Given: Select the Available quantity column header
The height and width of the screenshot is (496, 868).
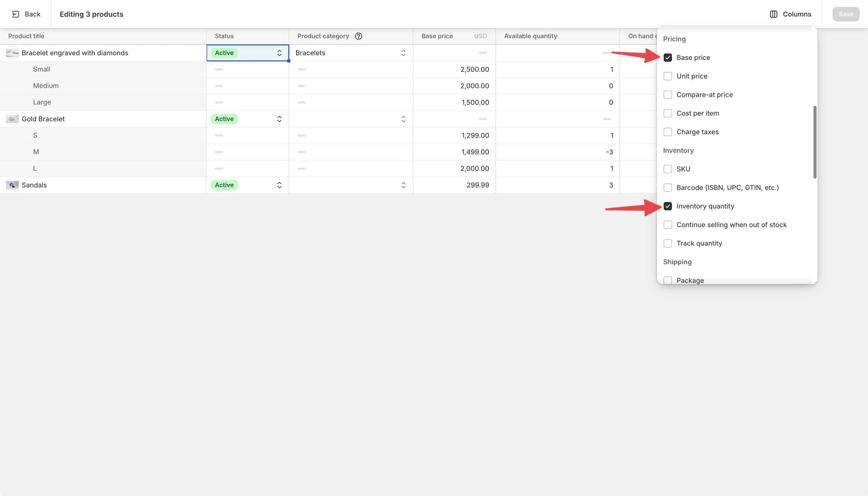Looking at the screenshot, I should (x=530, y=36).
